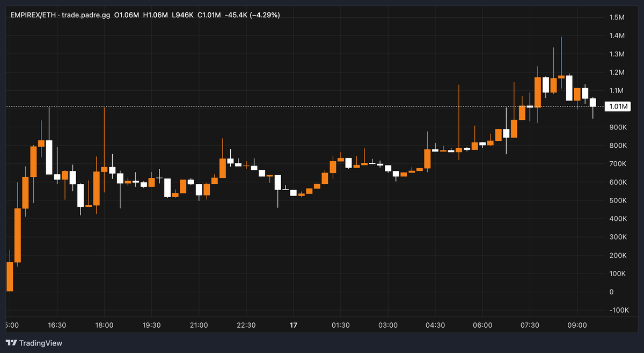Select the high value H1.06M

point(155,15)
